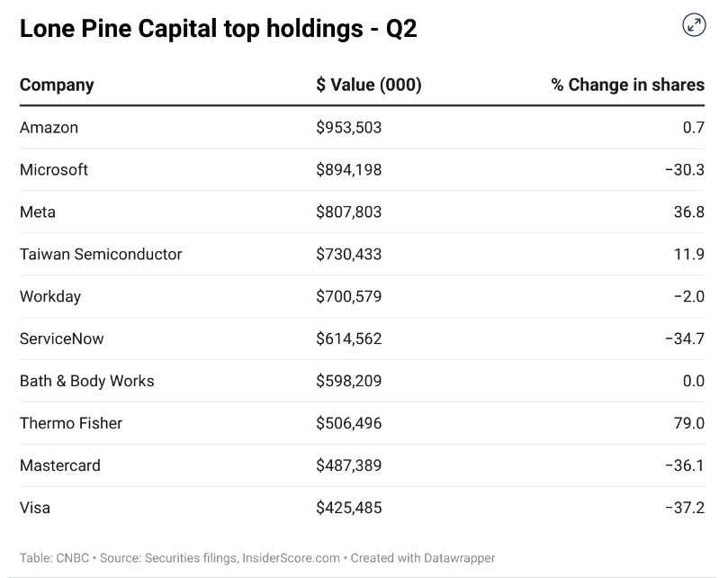Click the % Change in shares header
This screenshot has width=728, height=578.
point(627,85)
